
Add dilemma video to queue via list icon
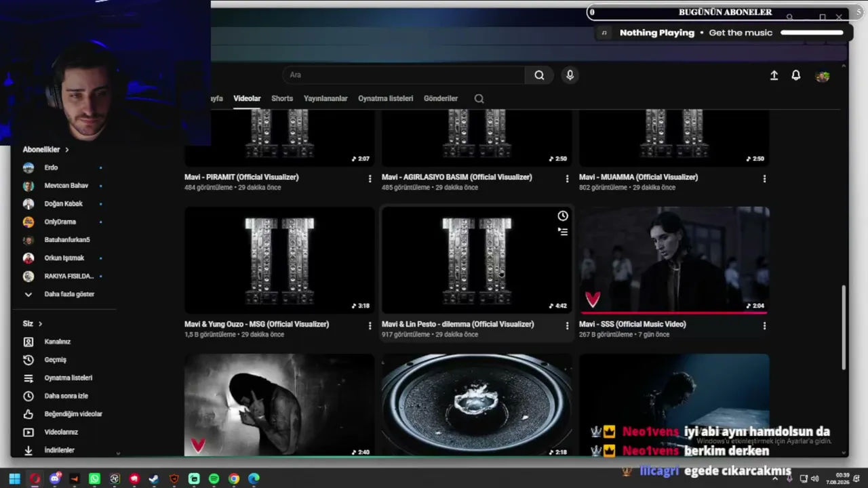pyautogui.click(x=563, y=232)
